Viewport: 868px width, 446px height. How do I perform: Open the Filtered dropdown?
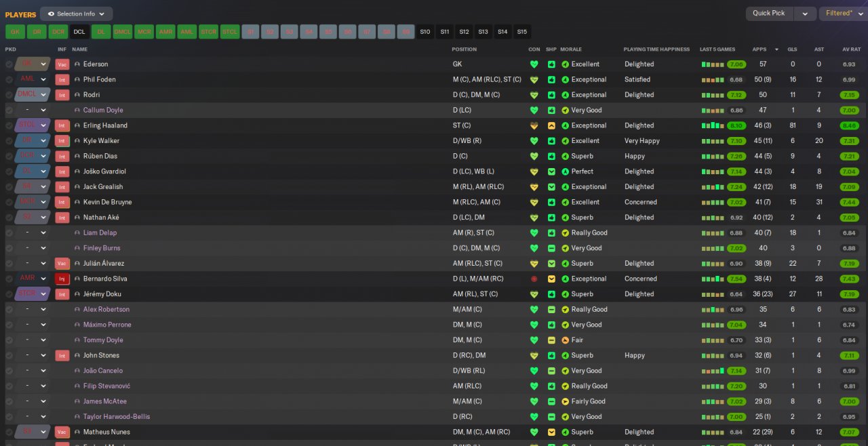pos(843,14)
